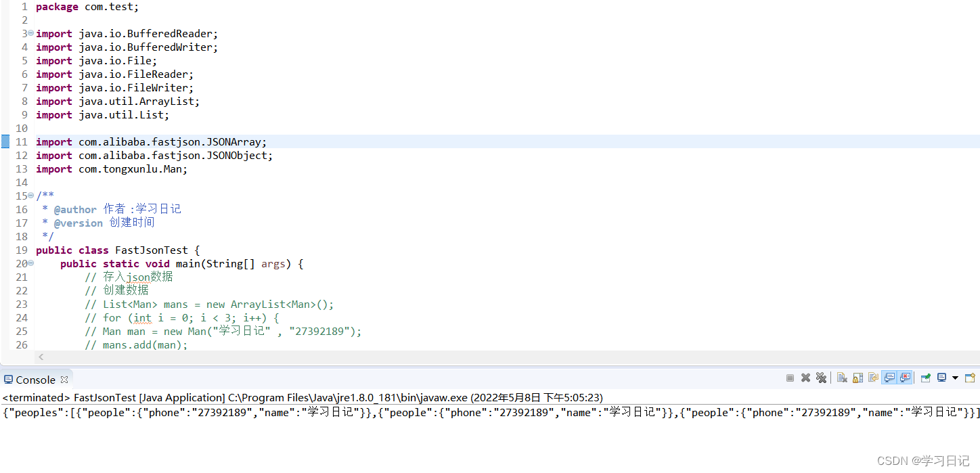
Task: Toggle Word Wrap in the Console
Action: [x=873, y=378]
